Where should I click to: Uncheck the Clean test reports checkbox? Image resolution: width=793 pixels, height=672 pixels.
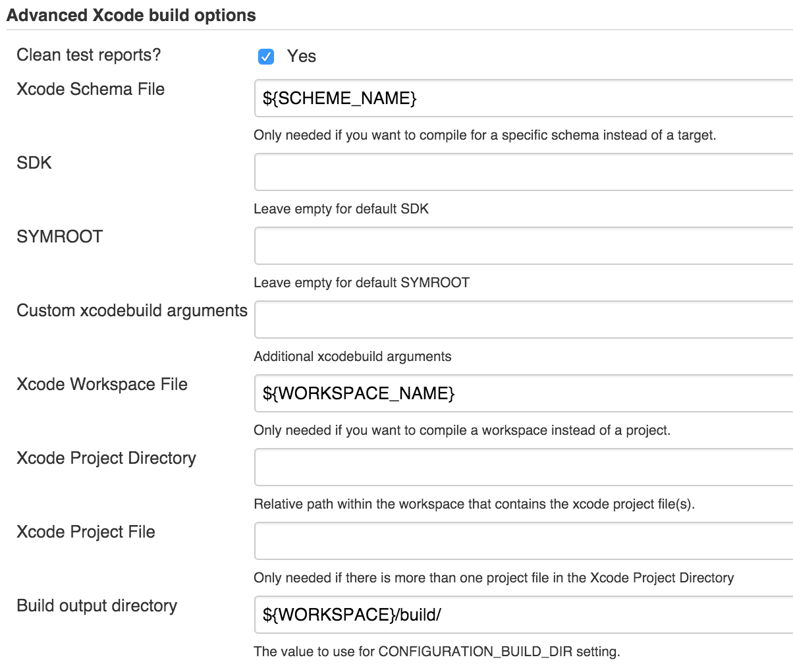pos(266,57)
